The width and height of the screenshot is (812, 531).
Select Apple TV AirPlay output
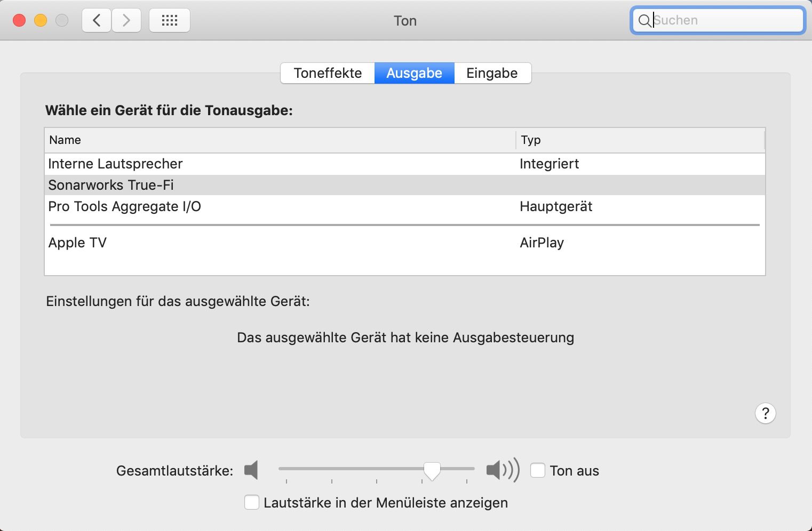click(x=77, y=243)
